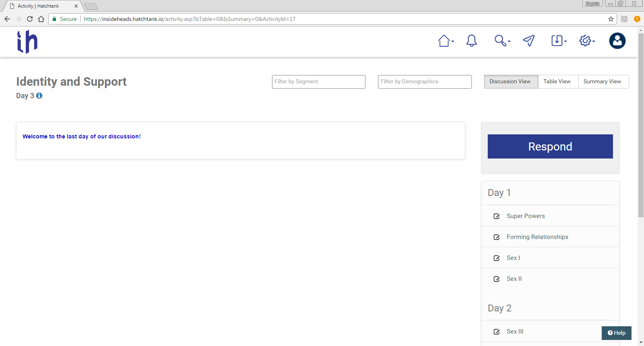The height and width of the screenshot is (346, 644).
Task: Open the Sex II activity
Action: coord(514,279)
